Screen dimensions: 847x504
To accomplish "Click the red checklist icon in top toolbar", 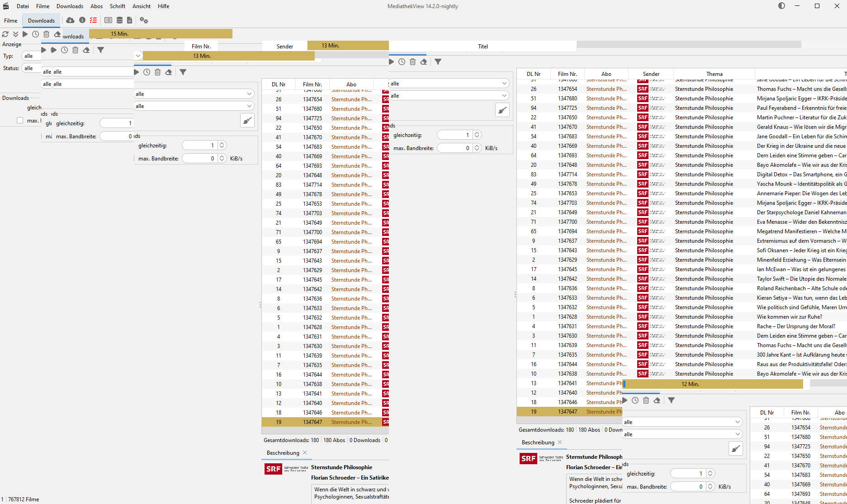I will (x=93, y=20).
